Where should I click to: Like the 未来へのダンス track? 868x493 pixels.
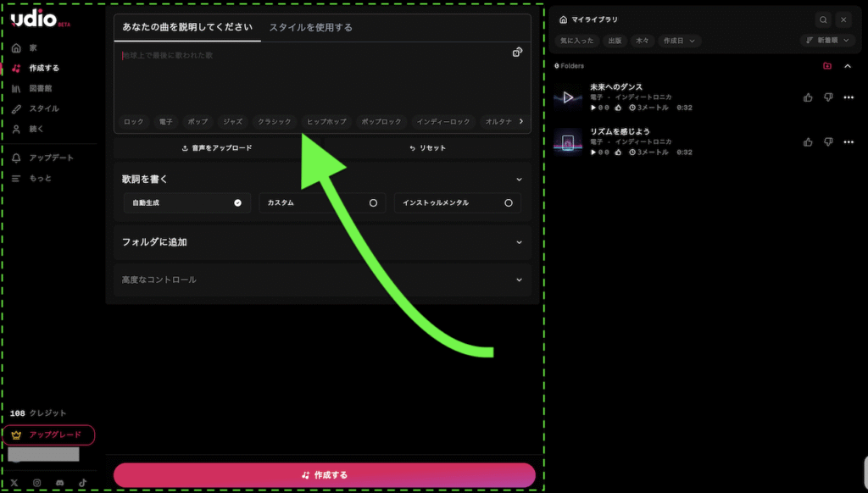click(x=809, y=97)
